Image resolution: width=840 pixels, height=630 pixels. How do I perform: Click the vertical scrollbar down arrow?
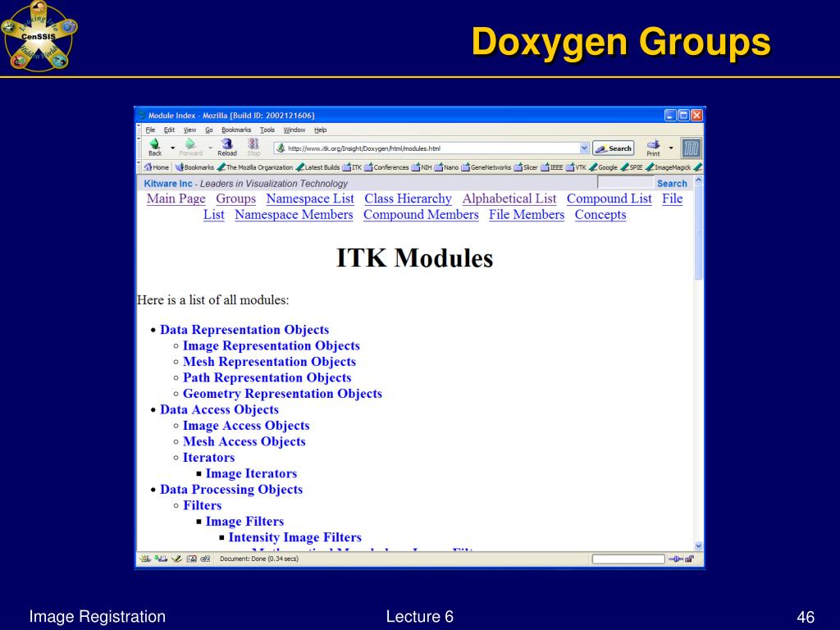point(699,546)
